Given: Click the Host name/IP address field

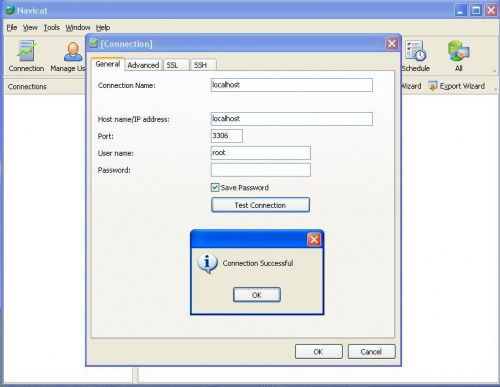Looking at the screenshot, I should click(292, 119).
